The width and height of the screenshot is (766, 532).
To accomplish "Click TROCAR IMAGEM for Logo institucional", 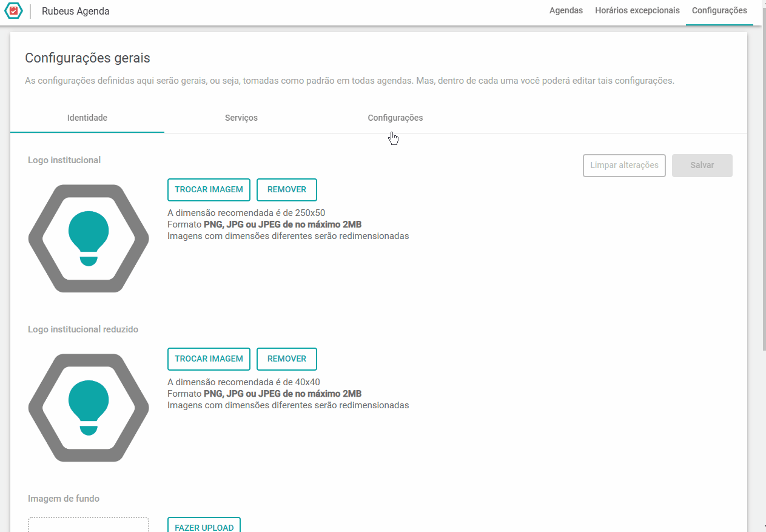I will click(209, 189).
